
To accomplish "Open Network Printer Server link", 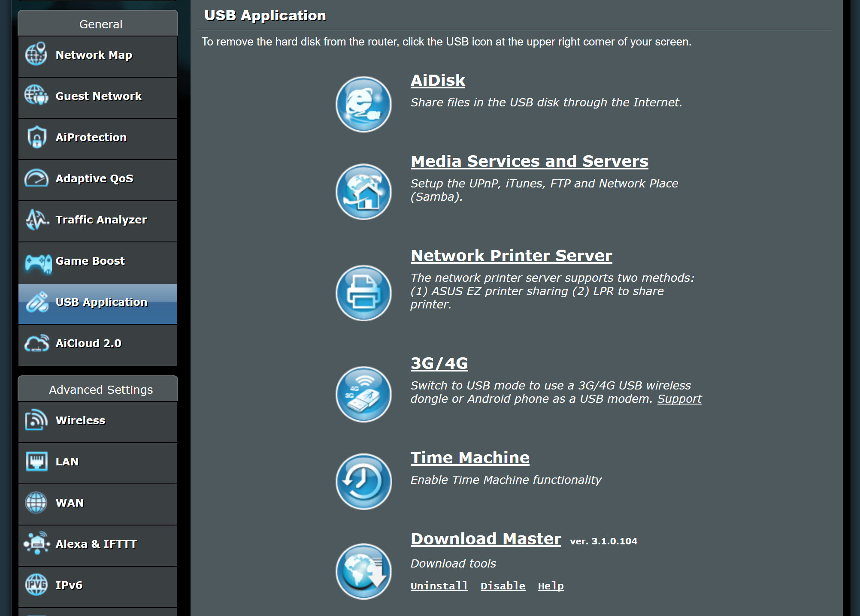I will 512,256.
